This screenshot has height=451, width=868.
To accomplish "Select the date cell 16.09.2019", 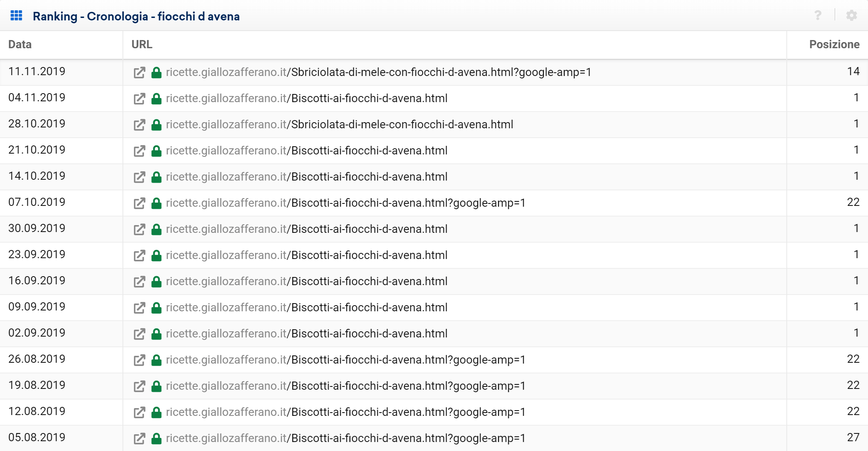I will point(37,281).
